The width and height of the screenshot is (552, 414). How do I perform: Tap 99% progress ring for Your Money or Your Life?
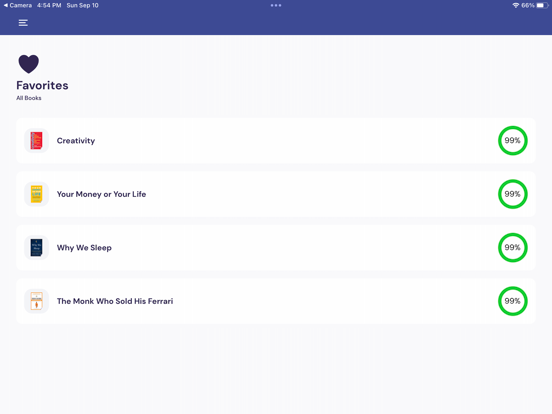pos(513,194)
